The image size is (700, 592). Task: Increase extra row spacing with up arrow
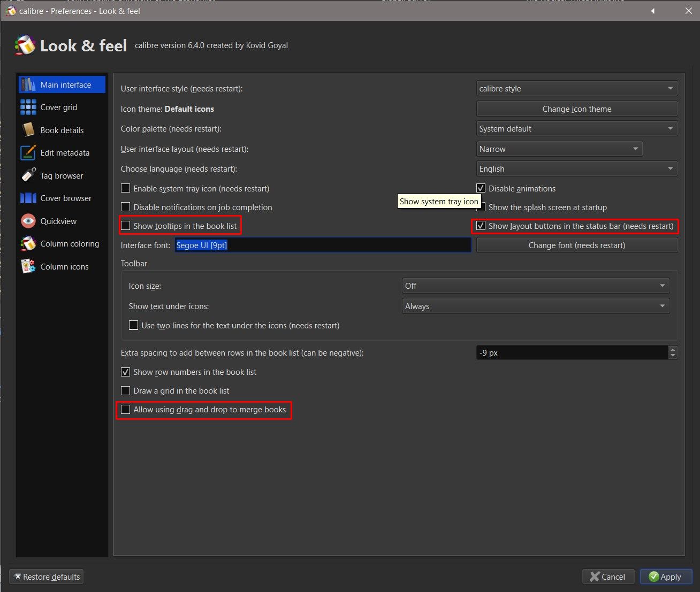(x=673, y=350)
